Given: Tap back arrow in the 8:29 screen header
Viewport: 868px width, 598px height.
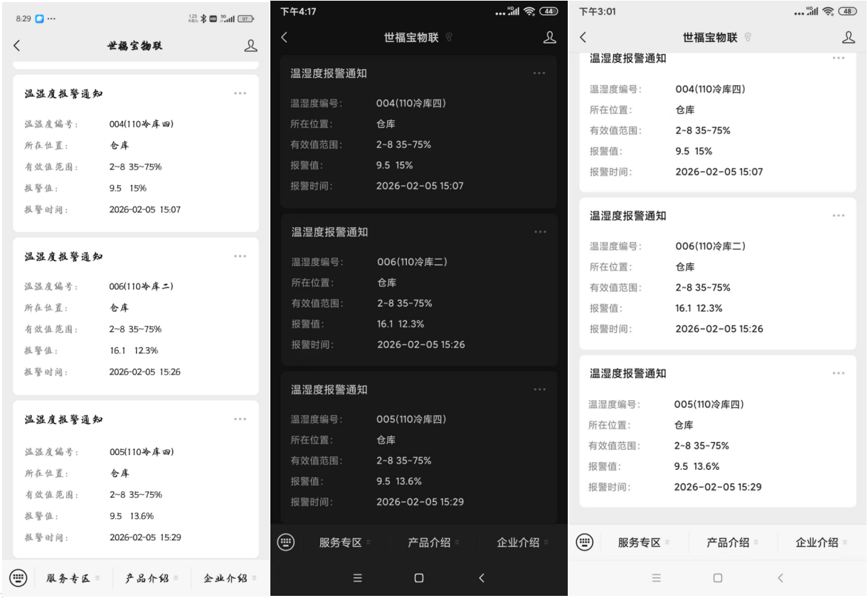Looking at the screenshot, I should pyautogui.click(x=17, y=46).
